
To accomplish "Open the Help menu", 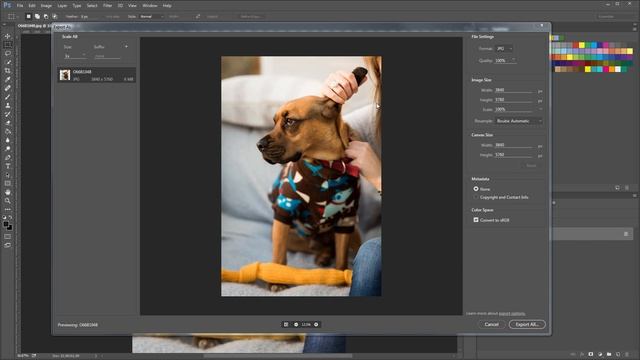I will tap(167, 6).
